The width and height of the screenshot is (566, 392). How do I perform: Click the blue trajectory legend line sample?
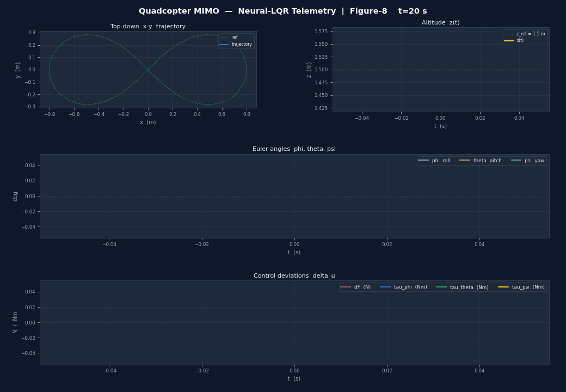tap(224, 45)
